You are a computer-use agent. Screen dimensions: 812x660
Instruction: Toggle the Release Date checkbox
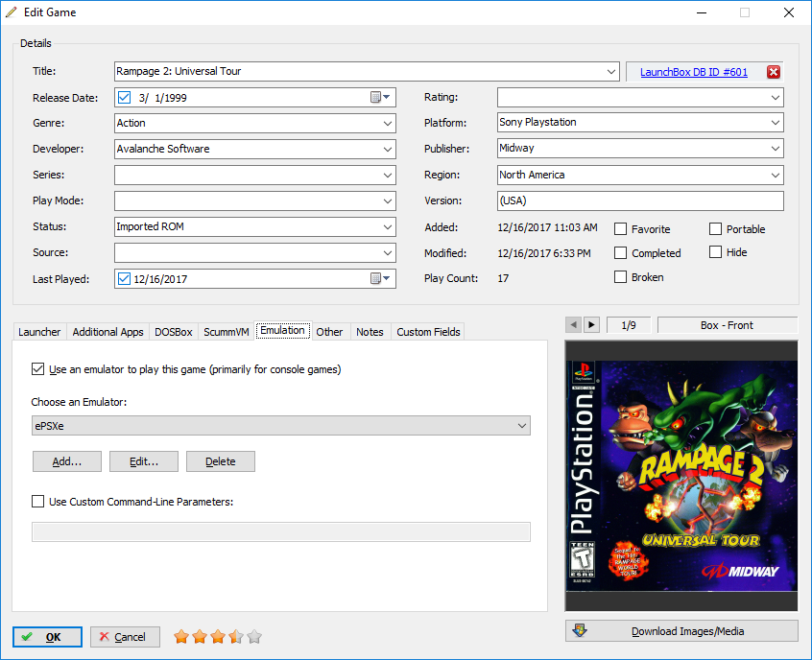pos(124,97)
